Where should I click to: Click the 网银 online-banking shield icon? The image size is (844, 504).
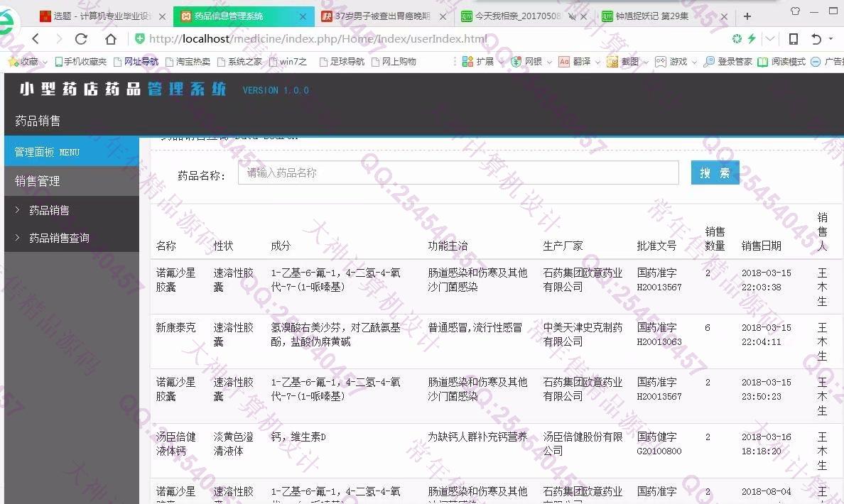point(516,62)
